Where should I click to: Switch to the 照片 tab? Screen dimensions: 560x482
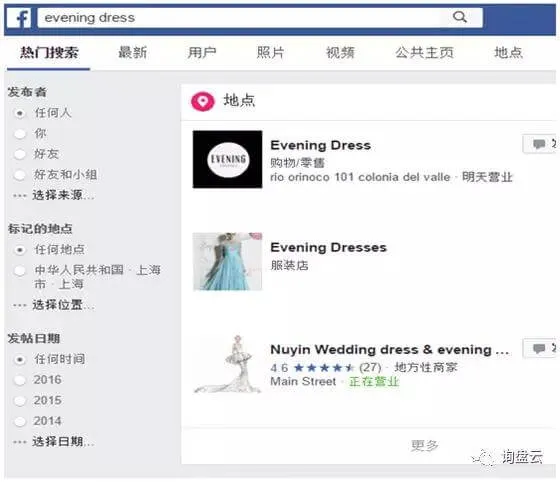tap(270, 53)
